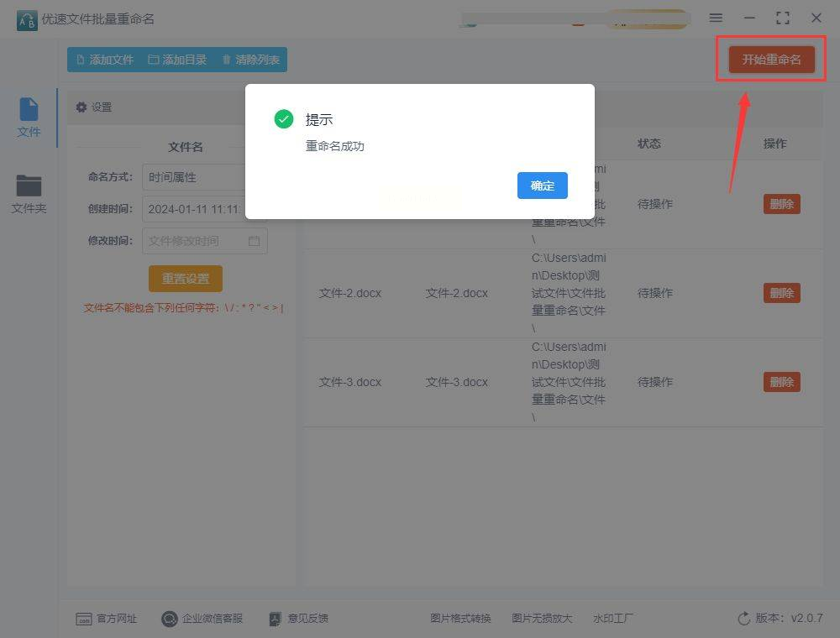Delete the 文件-3.docx row
The height and width of the screenshot is (638, 840).
pyautogui.click(x=781, y=382)
